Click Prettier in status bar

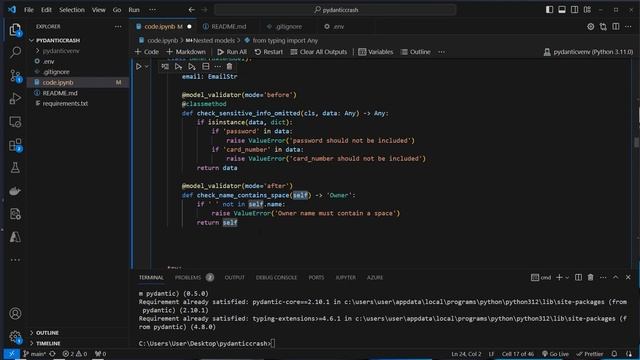(589, 354)
